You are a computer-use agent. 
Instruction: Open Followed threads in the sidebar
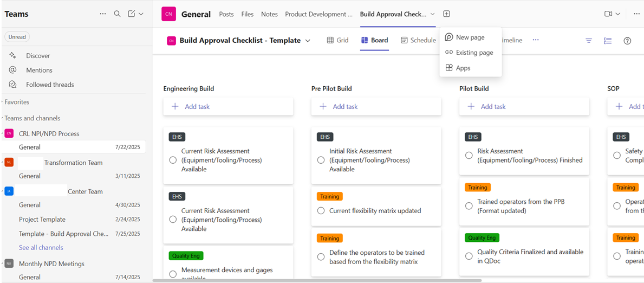(x=50, y=85)
